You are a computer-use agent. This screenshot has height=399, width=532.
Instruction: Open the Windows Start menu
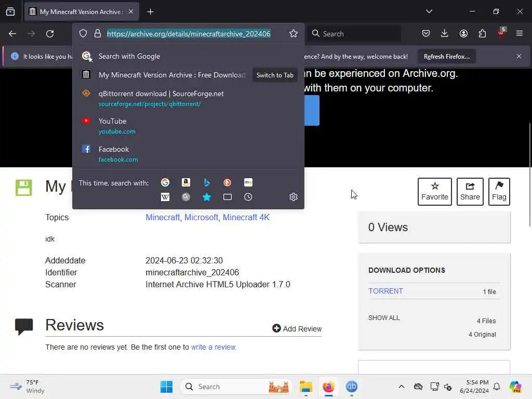tap(166, 387)
